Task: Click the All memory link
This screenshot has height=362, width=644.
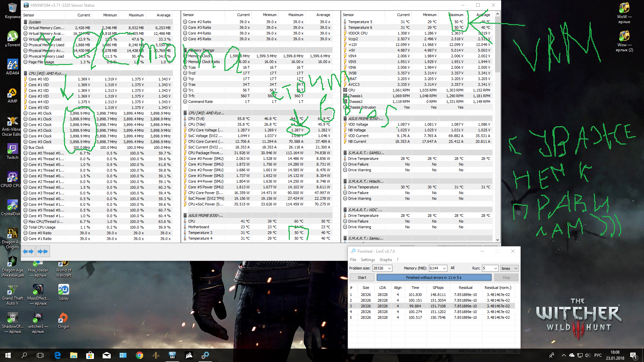Action: [452, 268]
